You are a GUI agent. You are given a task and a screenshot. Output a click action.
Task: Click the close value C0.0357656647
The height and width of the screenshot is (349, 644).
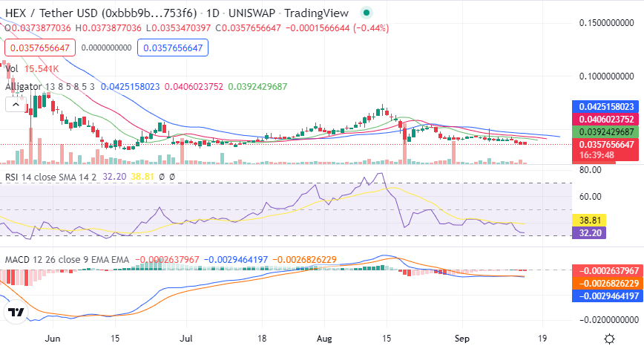tap(249, 28)
